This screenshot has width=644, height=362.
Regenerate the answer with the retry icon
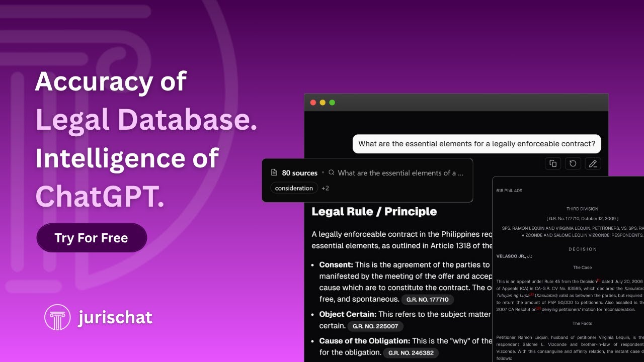(573, 163)
